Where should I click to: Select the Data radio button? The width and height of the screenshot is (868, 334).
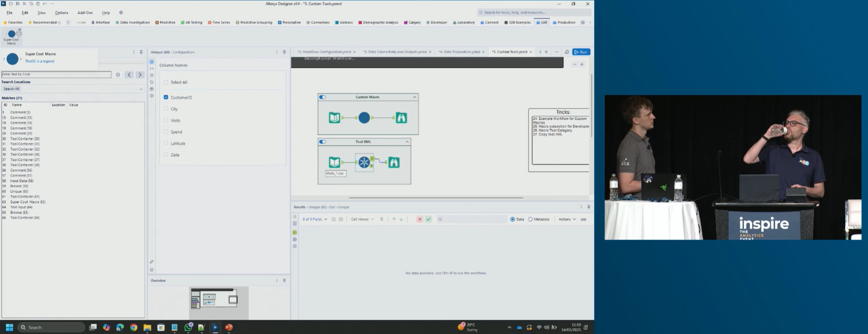tap(513, 219)
